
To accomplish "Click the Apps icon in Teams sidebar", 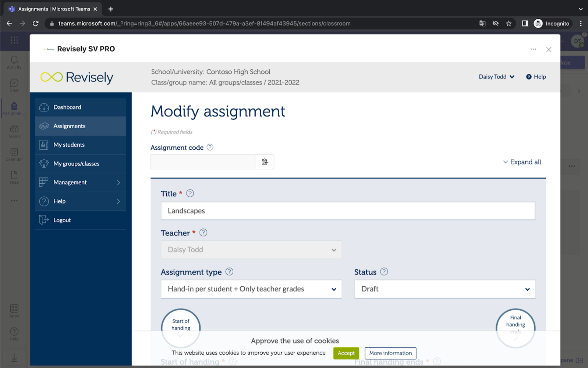I will pyautogui.click(x=14, y=309).
